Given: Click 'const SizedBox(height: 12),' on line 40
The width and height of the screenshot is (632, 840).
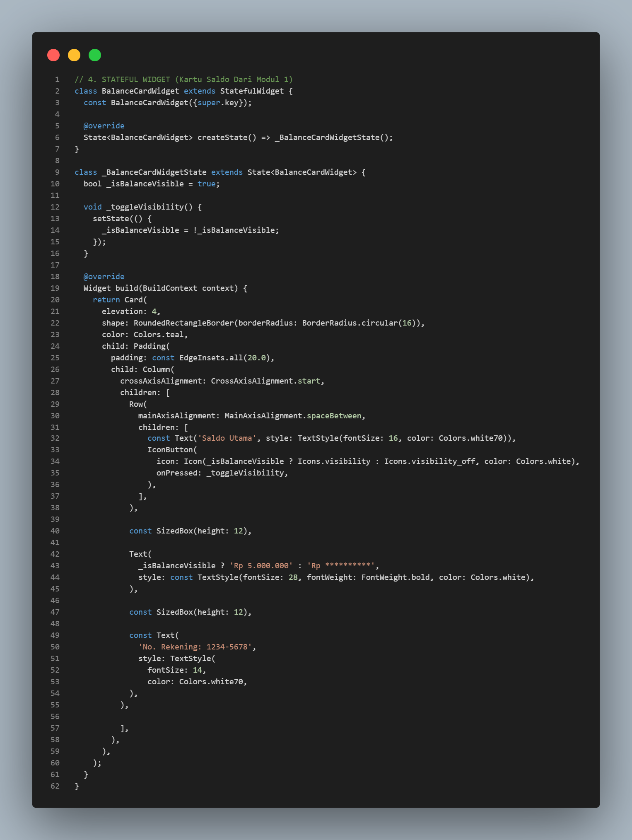Looking at the screenshot, I should click(x=191, y=531).
